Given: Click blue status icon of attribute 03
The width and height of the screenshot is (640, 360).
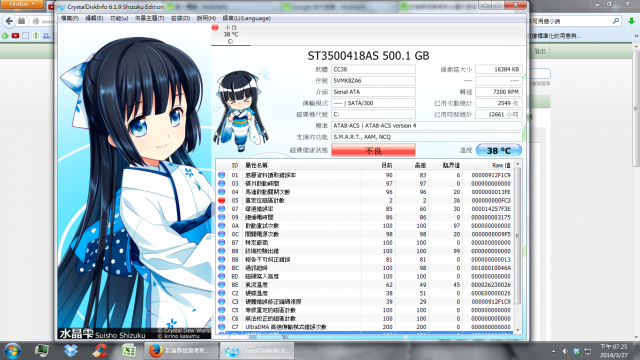Looking at the screenshot, I should (x=222, y=183).
